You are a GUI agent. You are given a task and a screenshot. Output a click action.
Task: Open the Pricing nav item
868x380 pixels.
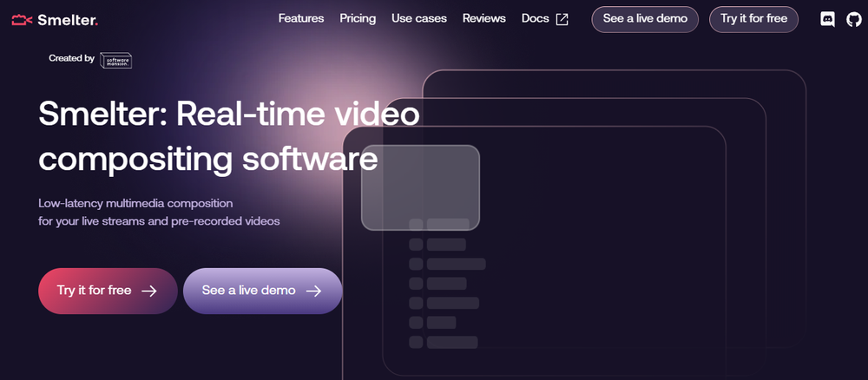click(358, 19)
